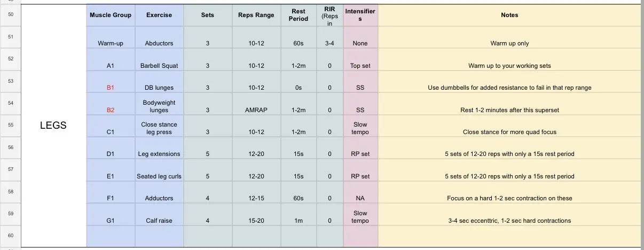The width and height of the screenshot is (644, 250).
Task: Click the note about 3-4 sec eccentric
Action: 509,221
